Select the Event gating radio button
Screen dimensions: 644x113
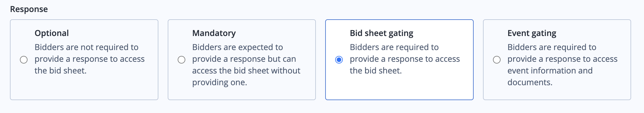pos(497,60)
